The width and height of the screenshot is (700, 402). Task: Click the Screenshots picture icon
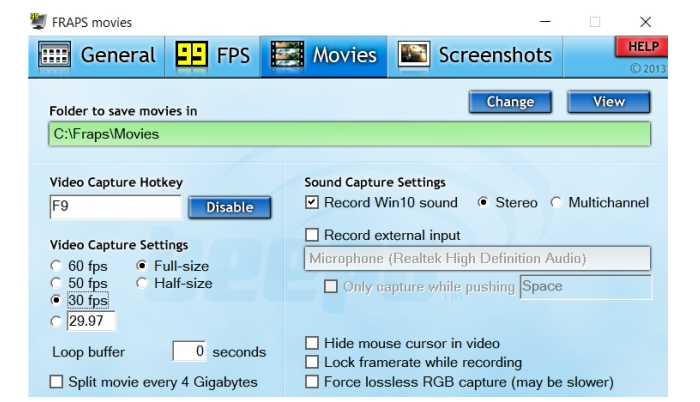click(x=414, y=55)
